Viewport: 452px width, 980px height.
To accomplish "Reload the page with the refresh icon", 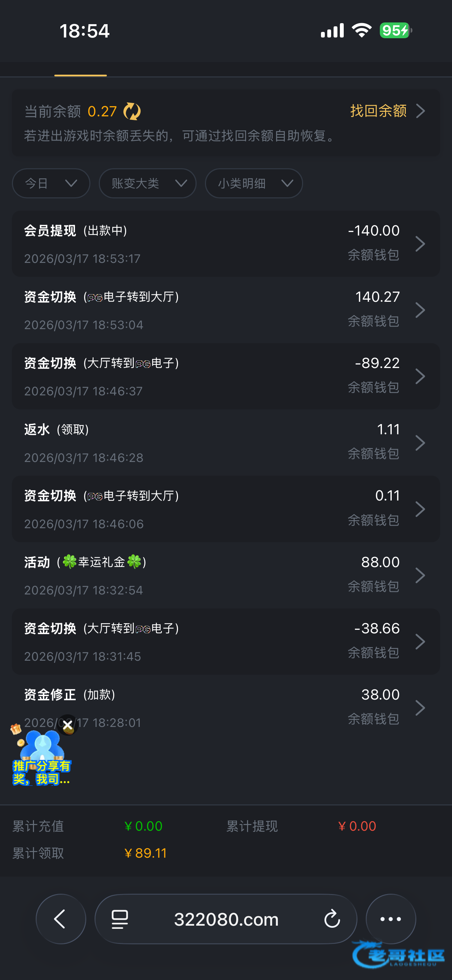I will (x=332, y=919).
